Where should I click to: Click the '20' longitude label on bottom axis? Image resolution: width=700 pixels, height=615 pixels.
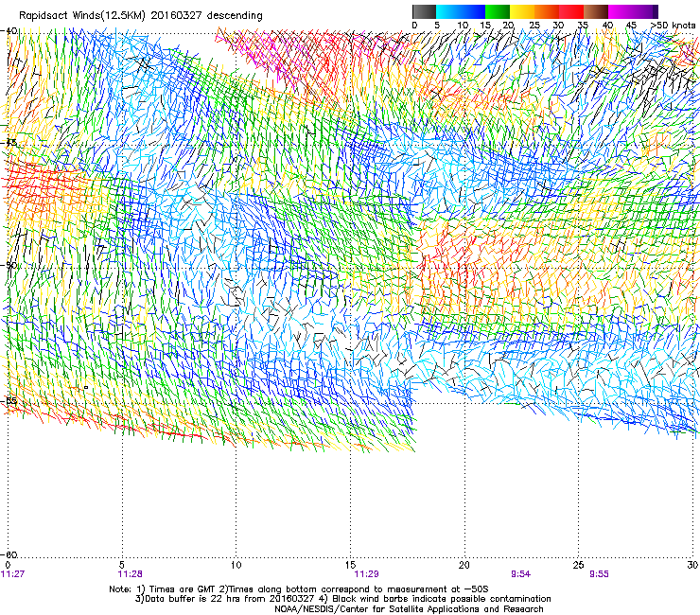464,565
